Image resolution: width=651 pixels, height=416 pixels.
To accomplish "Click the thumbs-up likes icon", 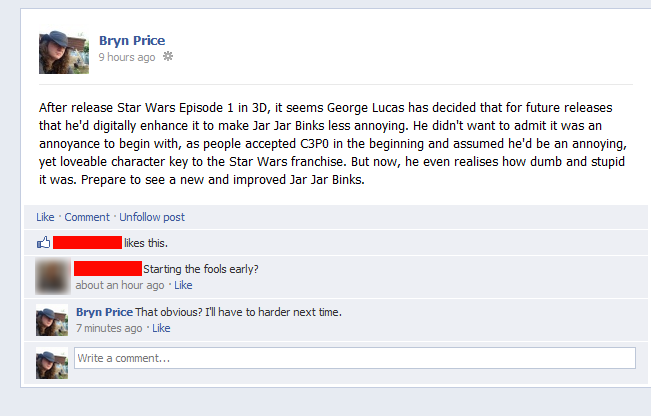I will click(44, 242).
